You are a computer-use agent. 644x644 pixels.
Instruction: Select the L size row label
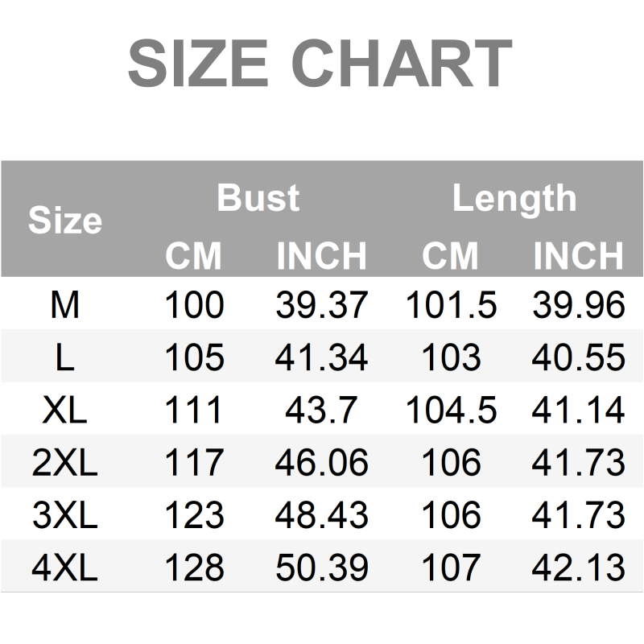coord(65,357)
